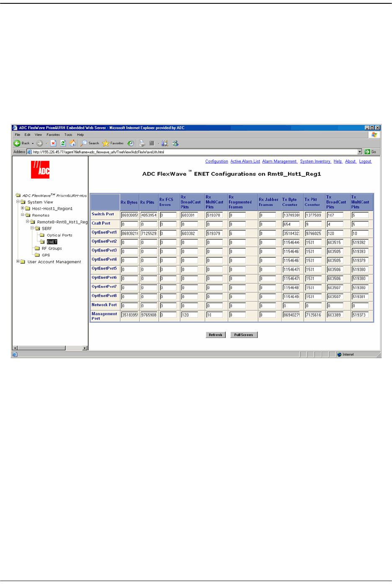
Task: Select RF Groups in the tree
Action: click(52, 249)
